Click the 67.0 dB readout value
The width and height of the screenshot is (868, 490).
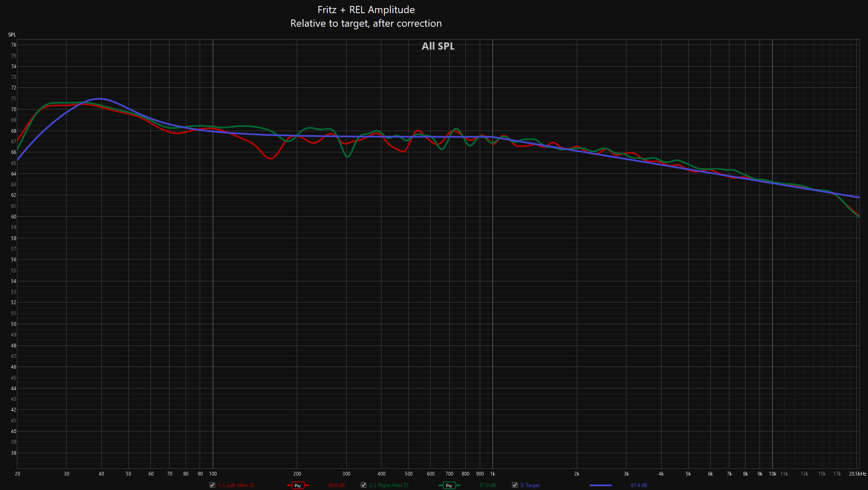[x=487, y=485]
